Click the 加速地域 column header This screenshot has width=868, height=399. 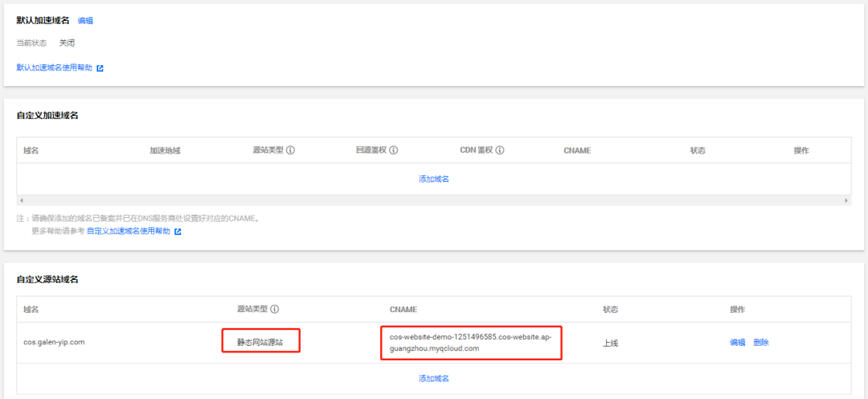click(165, 150)
